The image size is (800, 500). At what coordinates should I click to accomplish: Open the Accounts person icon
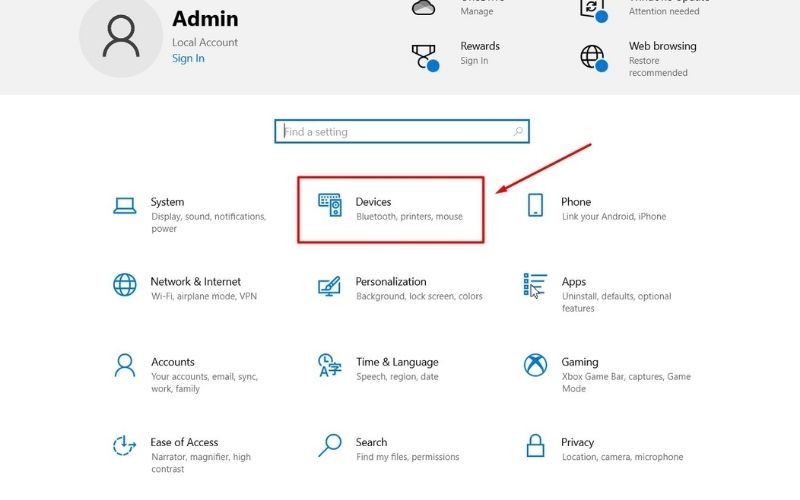[x=124, y=365]
